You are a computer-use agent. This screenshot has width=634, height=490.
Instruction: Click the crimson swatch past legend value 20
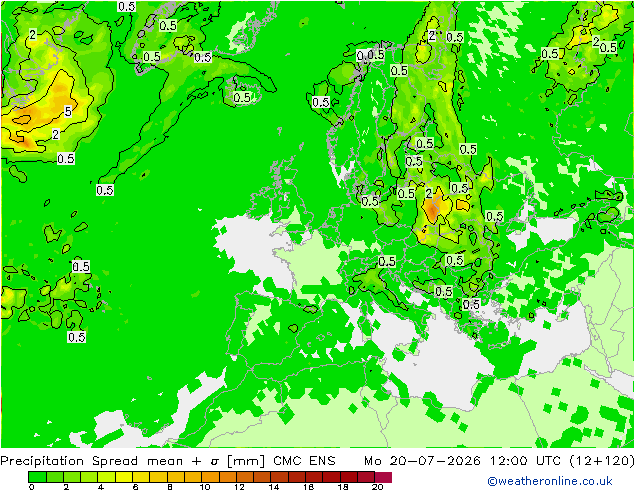point(383,477)
